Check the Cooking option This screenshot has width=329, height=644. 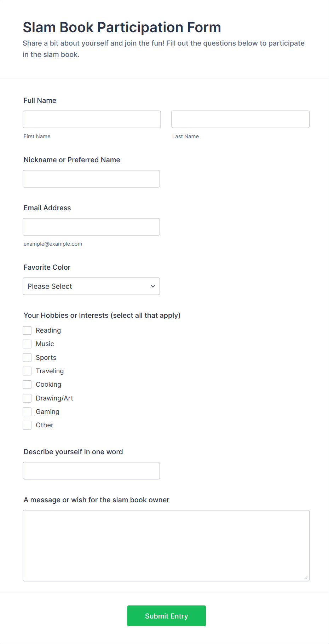point(27,385)
